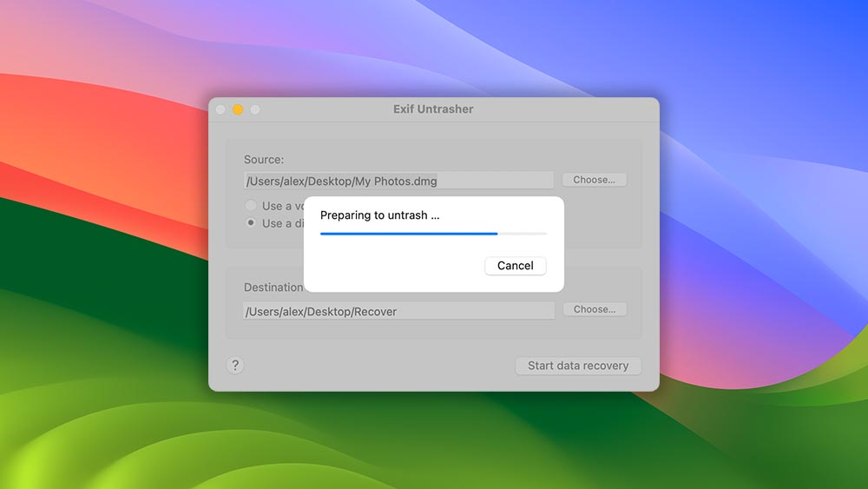This screenshot has height=489, width=868.
Task: Open help with the question mark button
Action: [235, 366]
